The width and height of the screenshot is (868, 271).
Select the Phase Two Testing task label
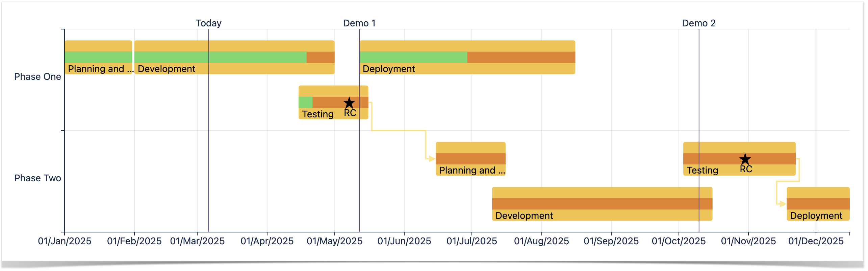702,170
